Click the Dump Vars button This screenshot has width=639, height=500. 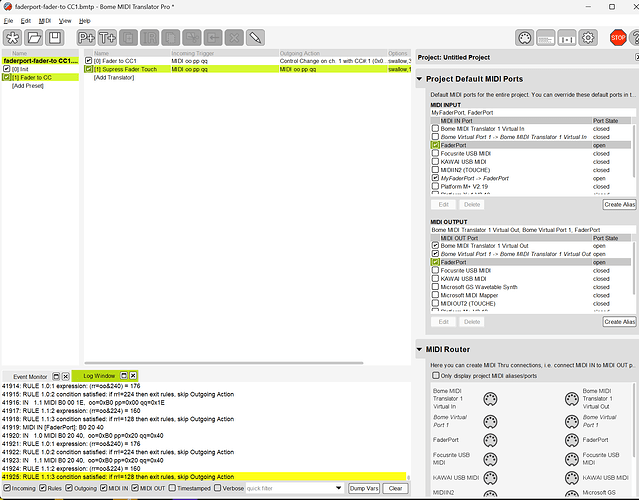pos(364,488)
